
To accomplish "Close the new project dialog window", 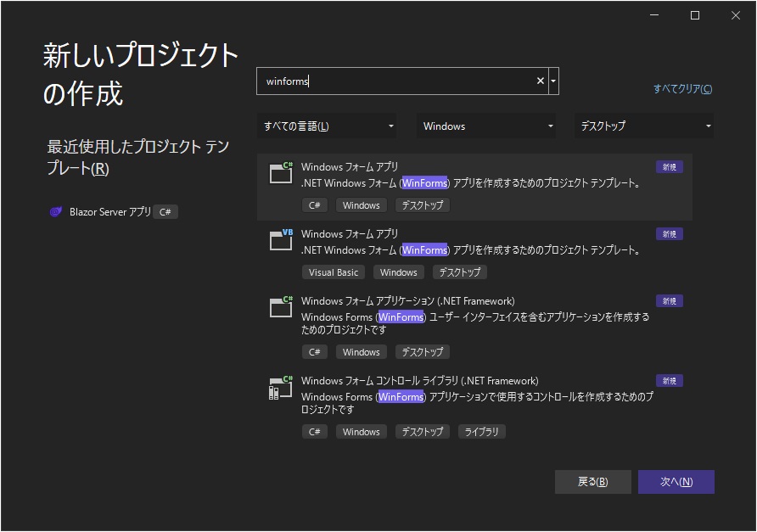I will tap(735, 15).
